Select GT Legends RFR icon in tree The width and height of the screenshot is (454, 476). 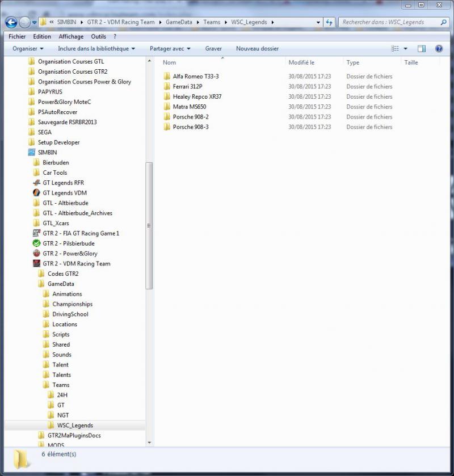[x=36, y=183]
